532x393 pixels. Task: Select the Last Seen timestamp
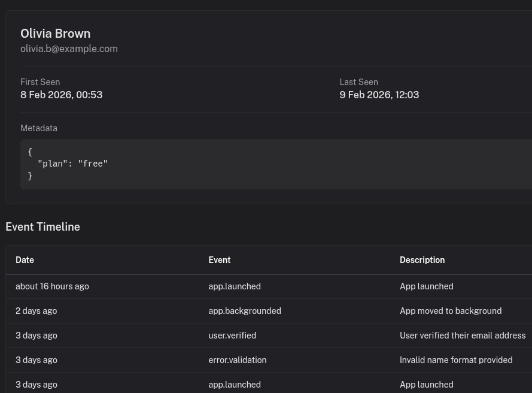(x=379, y=95)
